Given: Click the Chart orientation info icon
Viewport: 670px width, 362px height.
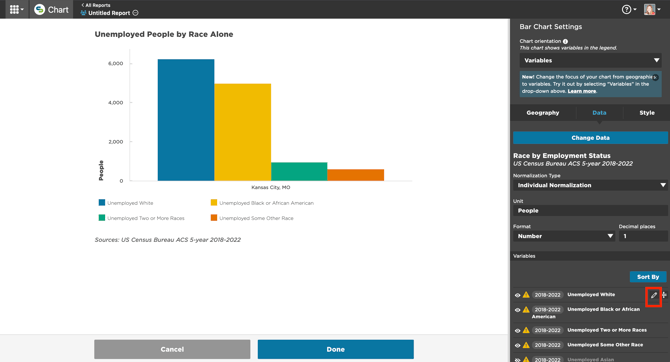Looking at the screenshot, I should 565,41.
